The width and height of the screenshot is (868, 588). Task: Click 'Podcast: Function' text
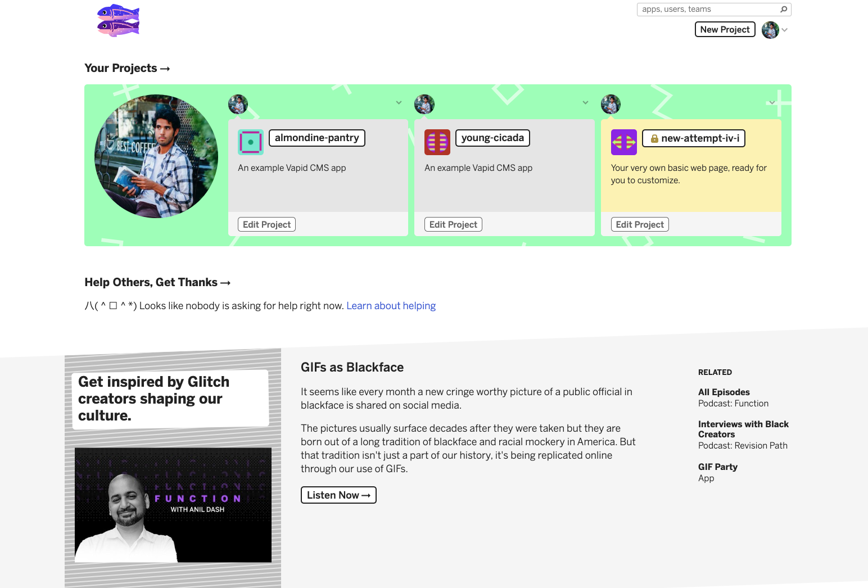click(733, 403)
